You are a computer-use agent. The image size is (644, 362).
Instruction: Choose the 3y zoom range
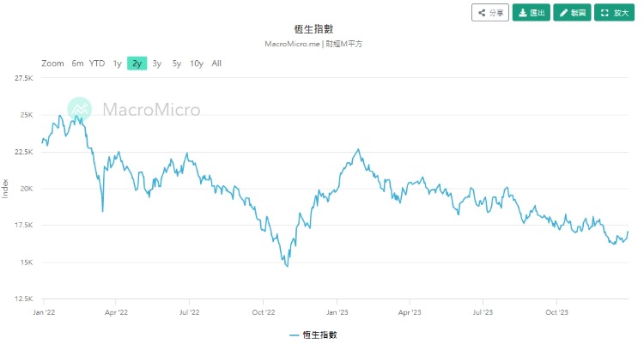coord(156,63)
